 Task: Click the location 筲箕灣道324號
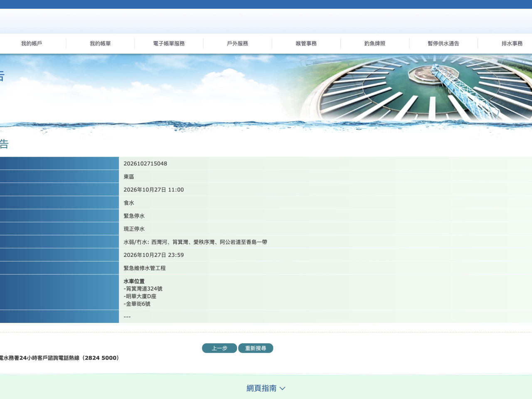[144, 289]
